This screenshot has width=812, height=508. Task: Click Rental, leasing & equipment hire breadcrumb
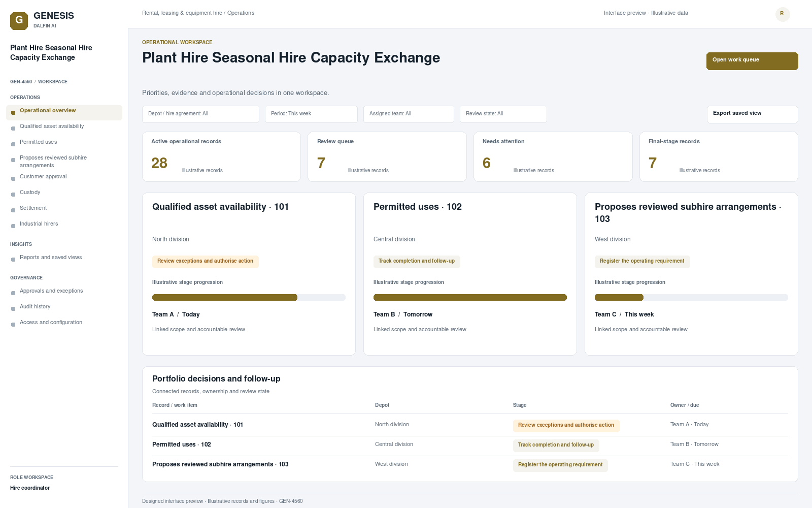point(182,13)
